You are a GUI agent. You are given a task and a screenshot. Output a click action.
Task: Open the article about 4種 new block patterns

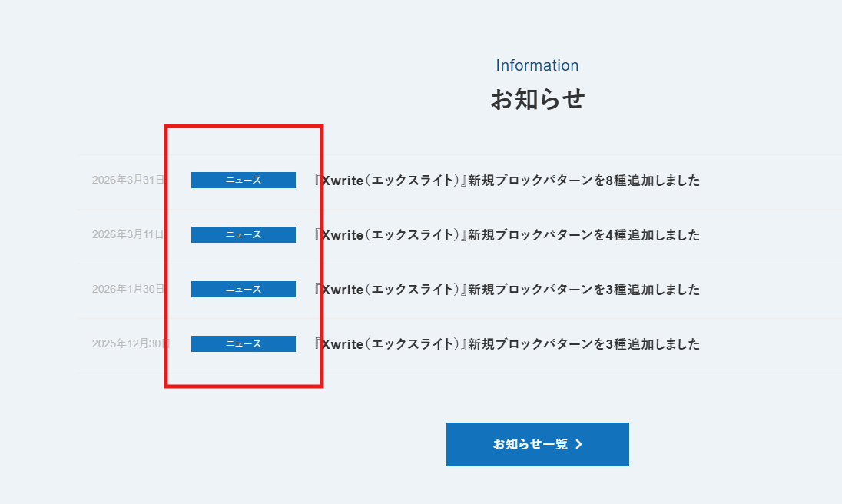point(507,235)
